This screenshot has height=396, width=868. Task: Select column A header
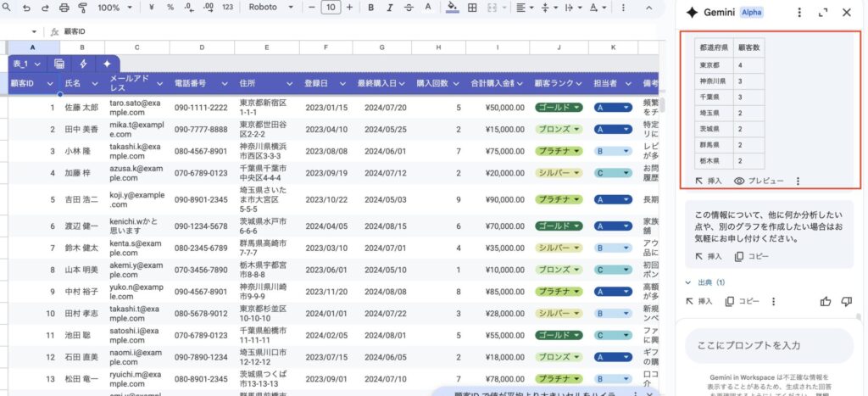click(x=32, y=47)
